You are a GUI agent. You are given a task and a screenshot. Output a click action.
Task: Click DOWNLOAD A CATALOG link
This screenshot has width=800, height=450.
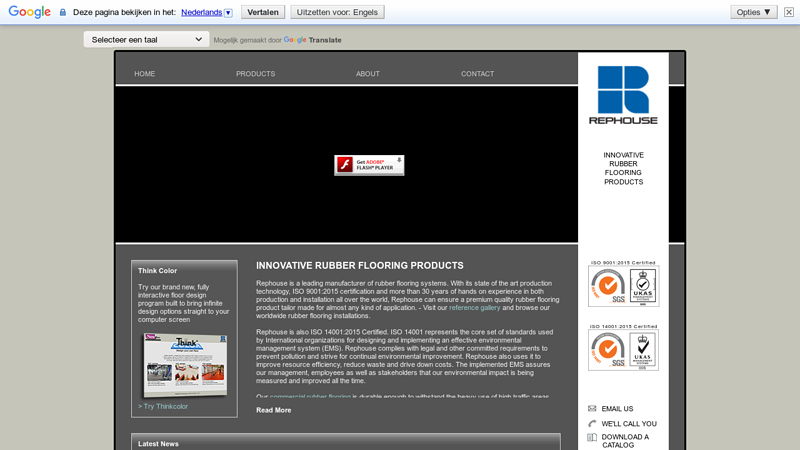tap(625, 441)
